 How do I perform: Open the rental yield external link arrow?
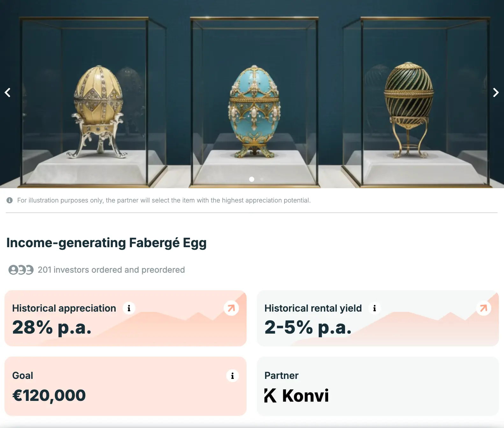pos(483,308)
